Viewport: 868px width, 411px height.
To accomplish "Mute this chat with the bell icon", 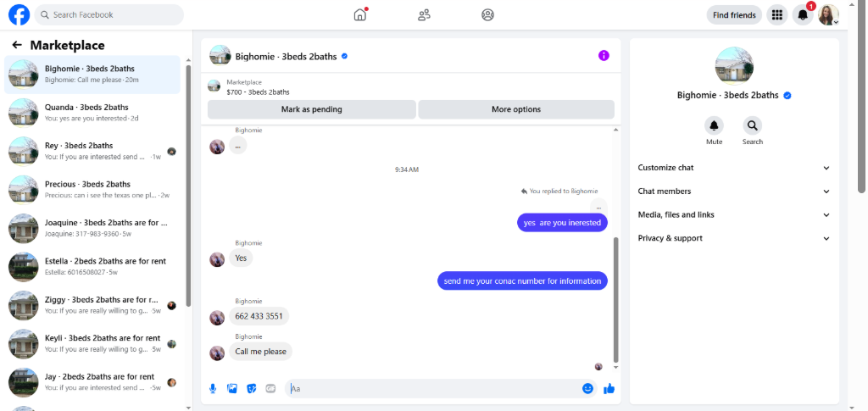I will click(714, 125).
